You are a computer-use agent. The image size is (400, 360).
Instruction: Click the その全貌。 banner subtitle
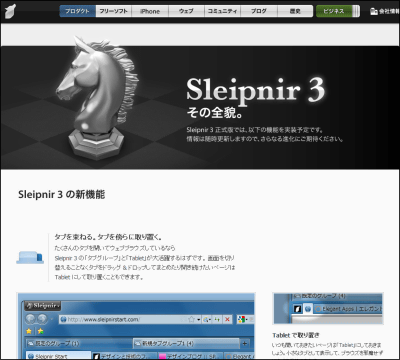(214, 113)
